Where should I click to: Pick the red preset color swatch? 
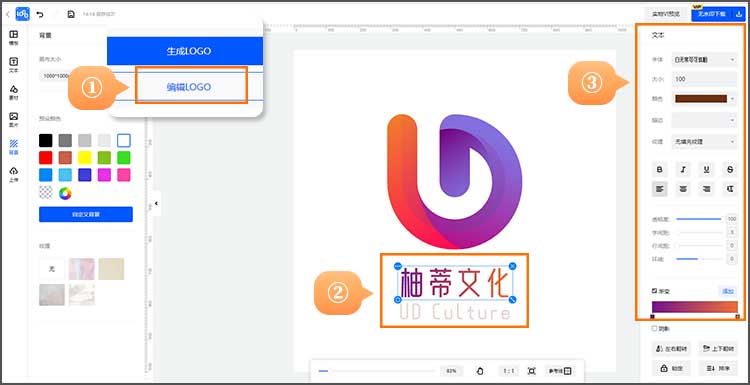coord(45,158)
